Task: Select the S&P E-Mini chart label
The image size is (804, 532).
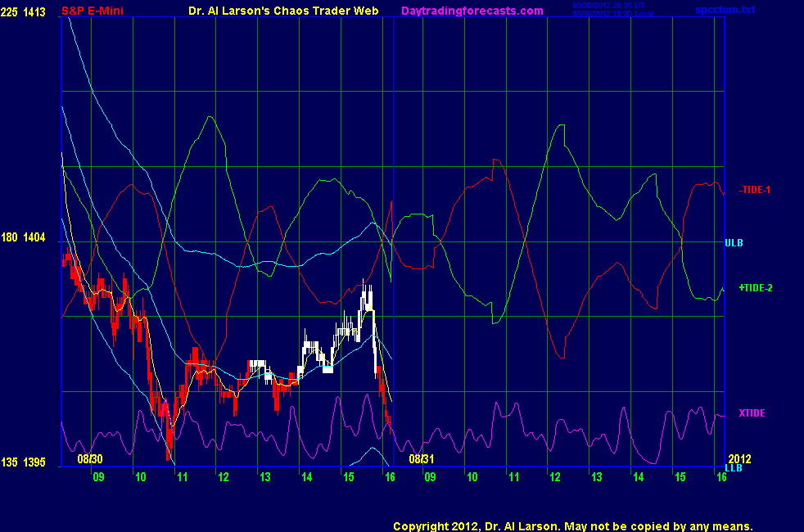Action: pyautogui.click(x=93, y=11)
